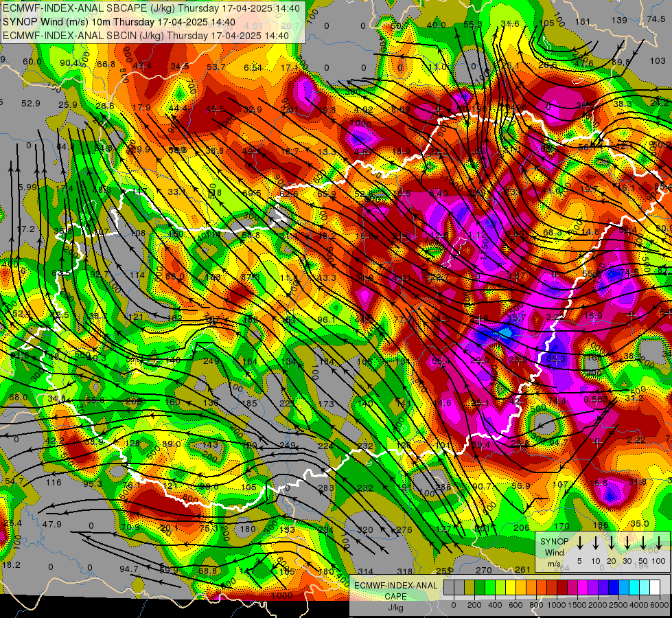This screenshot has height=618, width=672.
Task: Click the map value 96.1
Action: pyautogui.click(x=327, y=319)
